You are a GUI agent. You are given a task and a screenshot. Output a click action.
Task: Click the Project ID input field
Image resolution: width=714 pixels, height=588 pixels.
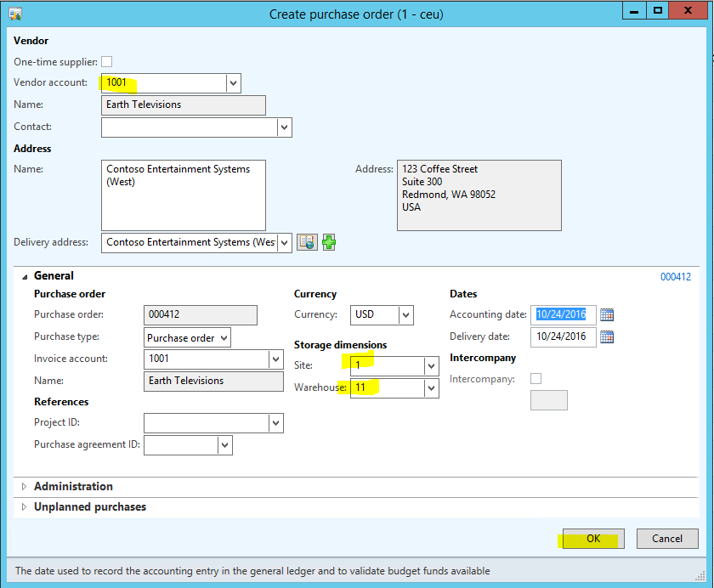pyautogui.click(x=206, y=423)
